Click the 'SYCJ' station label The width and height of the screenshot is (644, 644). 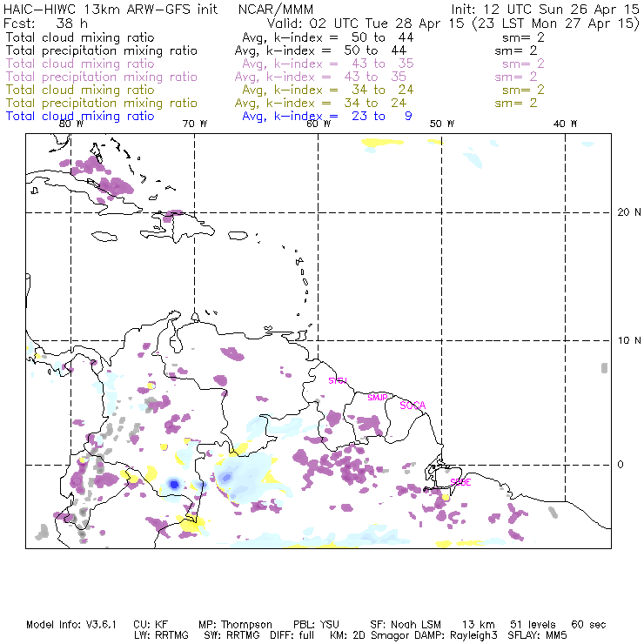pos(338,380)
